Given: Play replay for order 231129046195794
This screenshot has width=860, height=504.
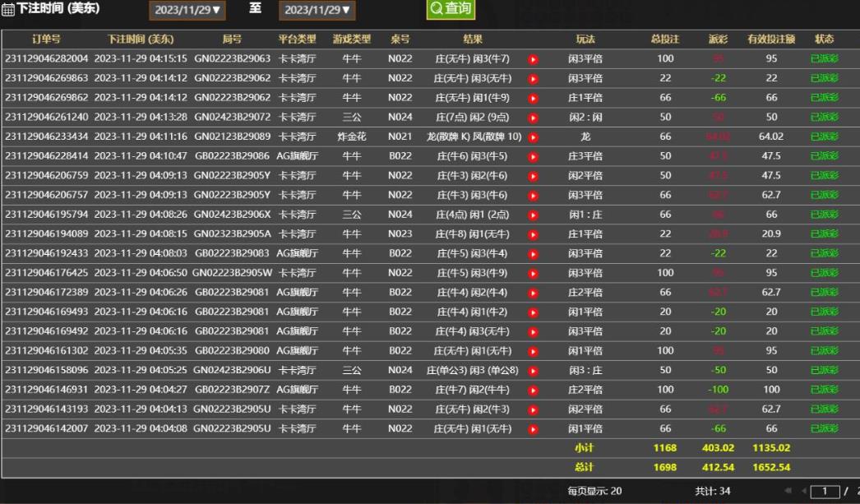Looking at the screenshot, I should (533, 215).
